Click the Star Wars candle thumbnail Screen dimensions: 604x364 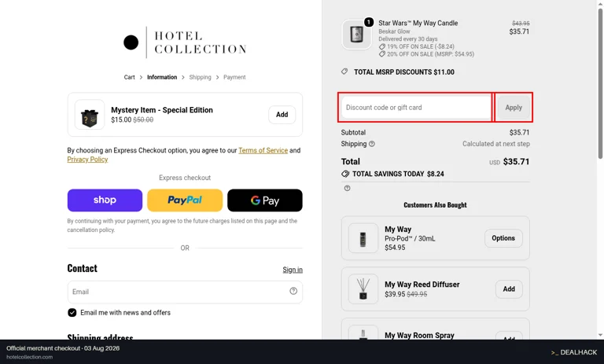pos(356,35)
